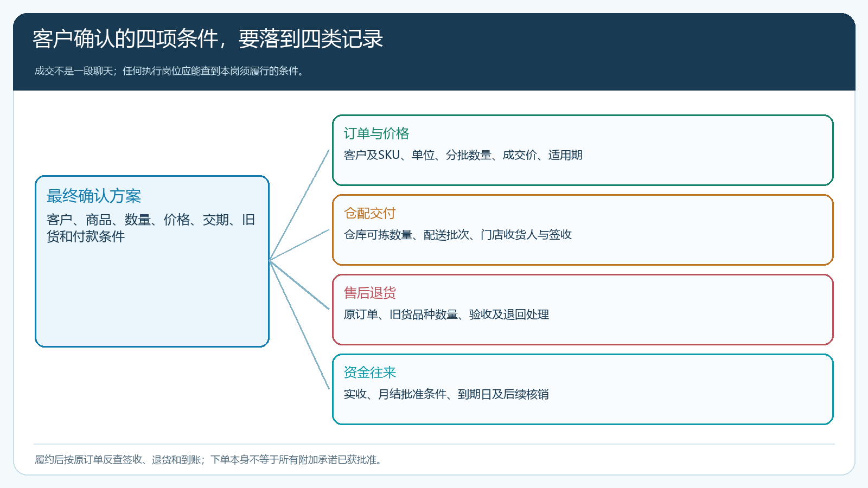This screenshot has width=868, height=488.
Task: Select the 订单与价格 card title
Action: click(376, 133)
